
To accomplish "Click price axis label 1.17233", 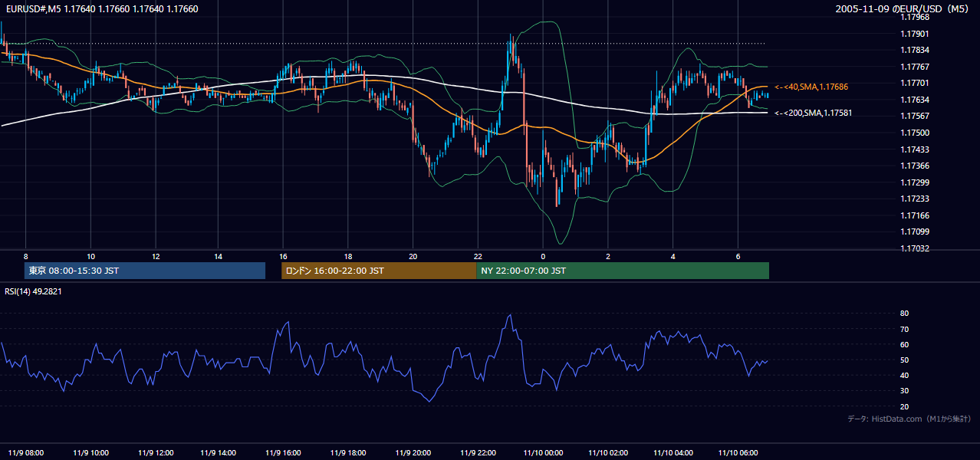I will (x=914, y=199).
